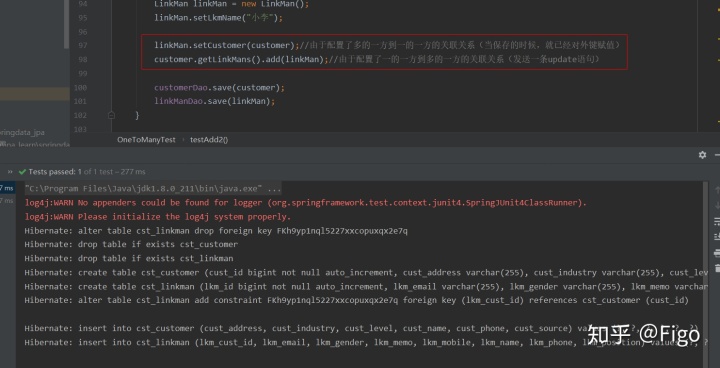The height and width of the screenshot is (368, 720).
Task: Click the 'insert into cst_customer' log line
Action: 362,328
